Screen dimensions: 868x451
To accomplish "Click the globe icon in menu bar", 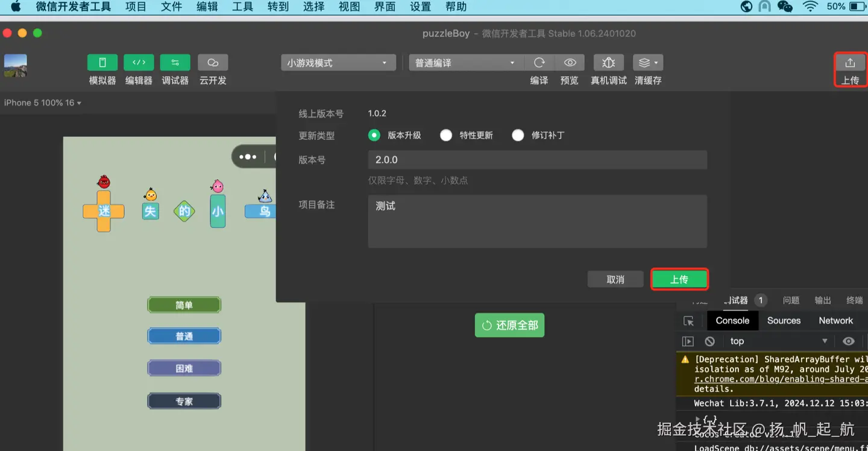I will pyautogui.click(x=746, y=7).
